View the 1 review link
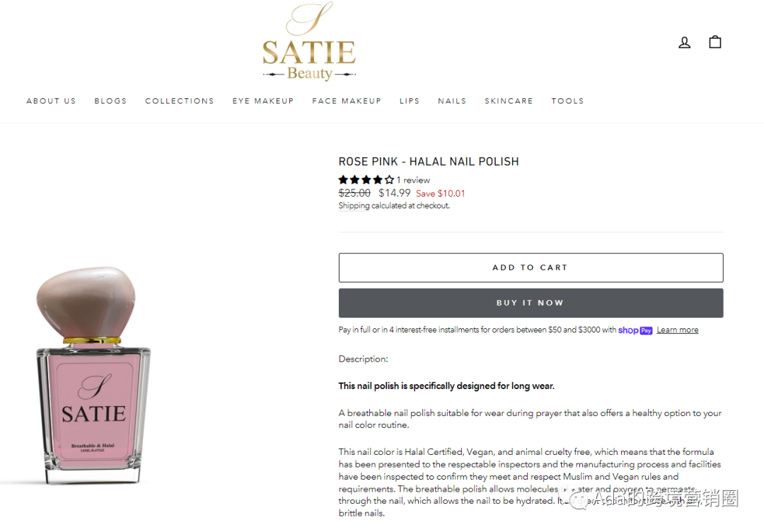The width and height of the screenshot is (764, 532). (x=413, y=180)
